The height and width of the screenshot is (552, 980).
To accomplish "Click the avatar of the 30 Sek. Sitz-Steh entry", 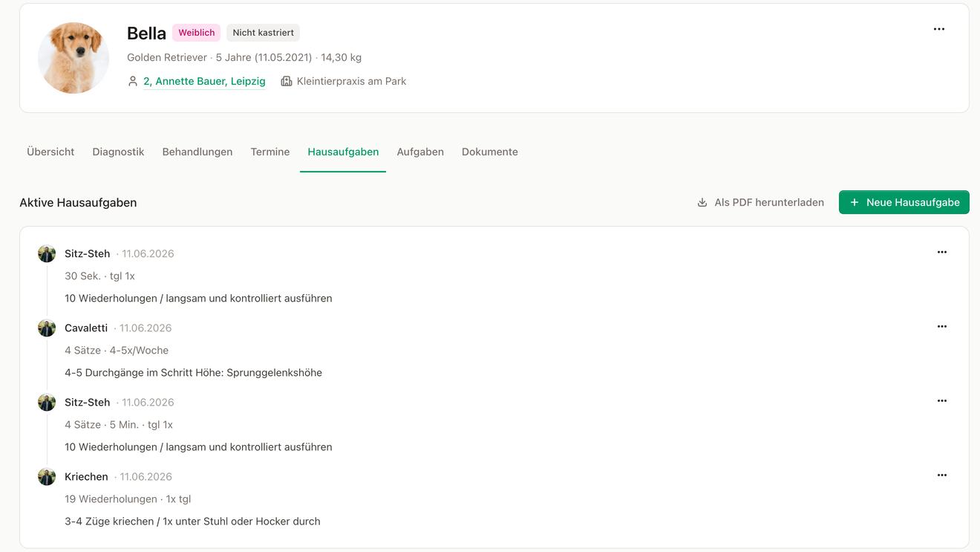I will (x=47, y=253).
